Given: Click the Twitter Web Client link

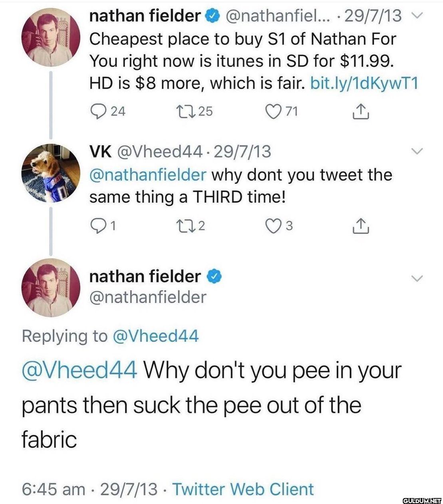Looking at the screenshot, I should click(x=243, y=489).
